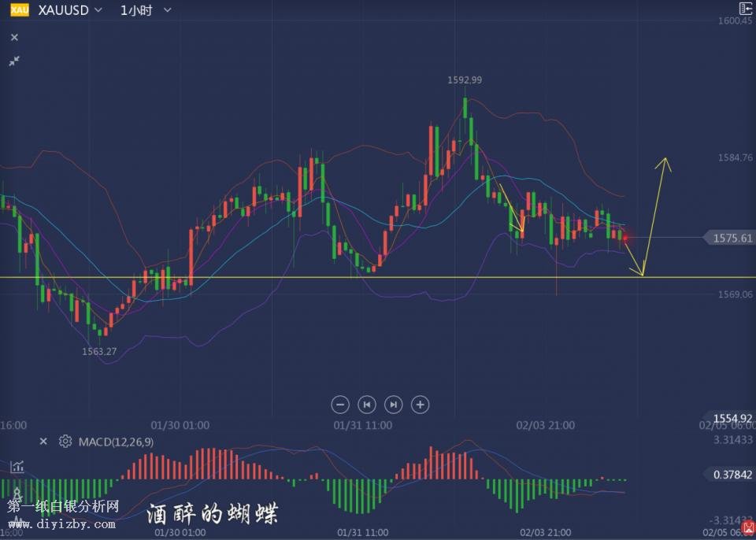
Task: Toggle chart fullscreen with diagonal arrows icon
Action: 14,61
